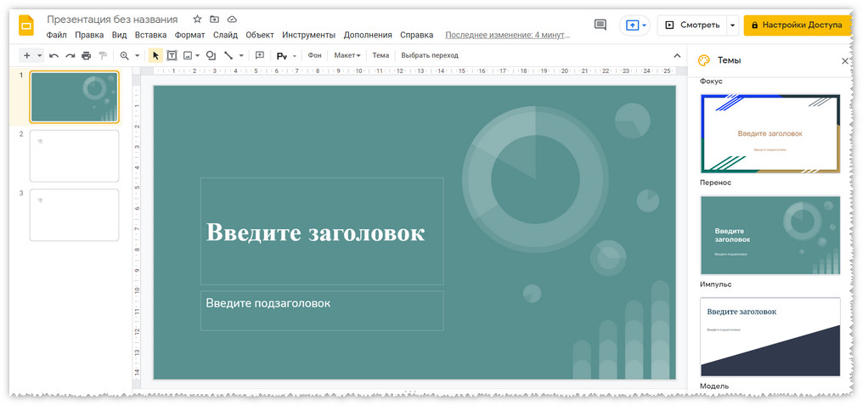Image resolution: width=868 pixels, height=411 pixels.
Task: Click the undo arrow in the toolbar
Action: click(x=54, y=56)
